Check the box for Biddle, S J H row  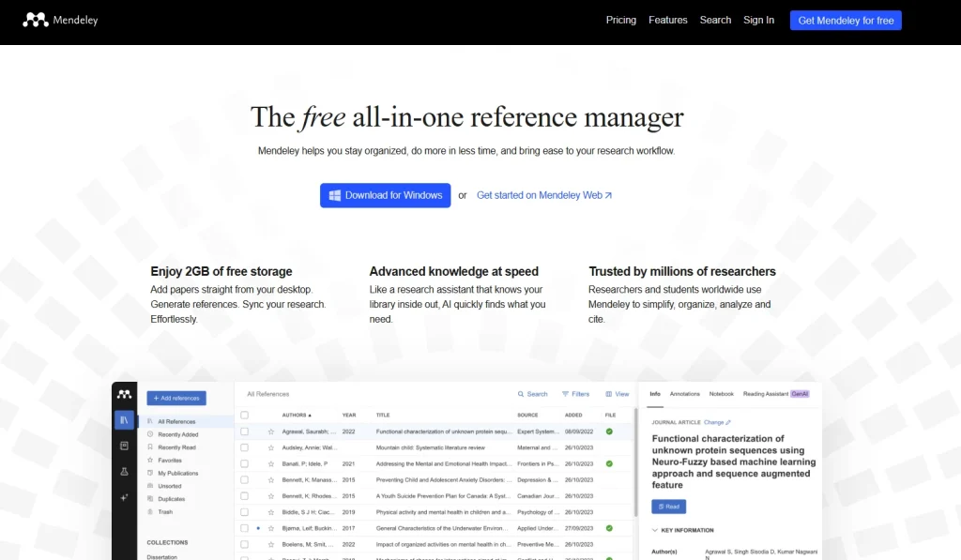(x=245, y=512)
